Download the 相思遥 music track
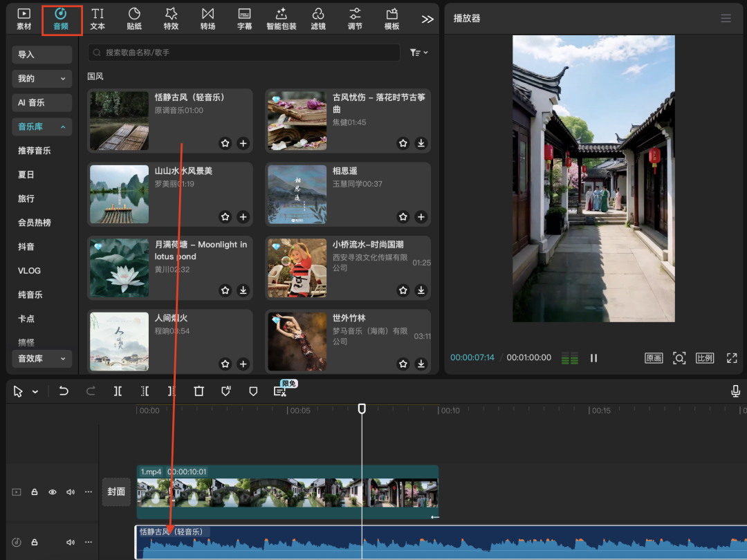Image resolution: width=747 pixels, height=560 pixels. tap(421, 216)
